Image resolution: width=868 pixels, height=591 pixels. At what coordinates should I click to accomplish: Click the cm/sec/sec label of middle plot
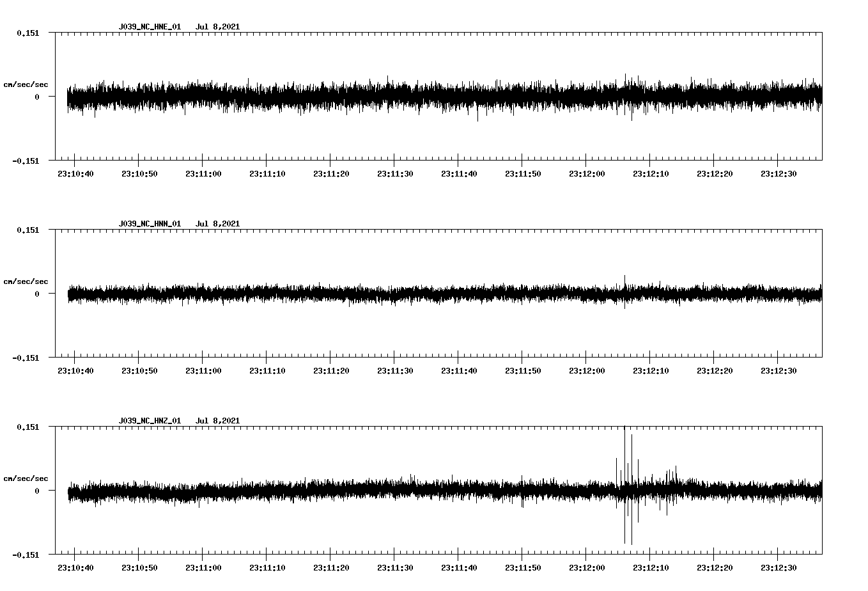pyautogui.click(x=26, y=281)
